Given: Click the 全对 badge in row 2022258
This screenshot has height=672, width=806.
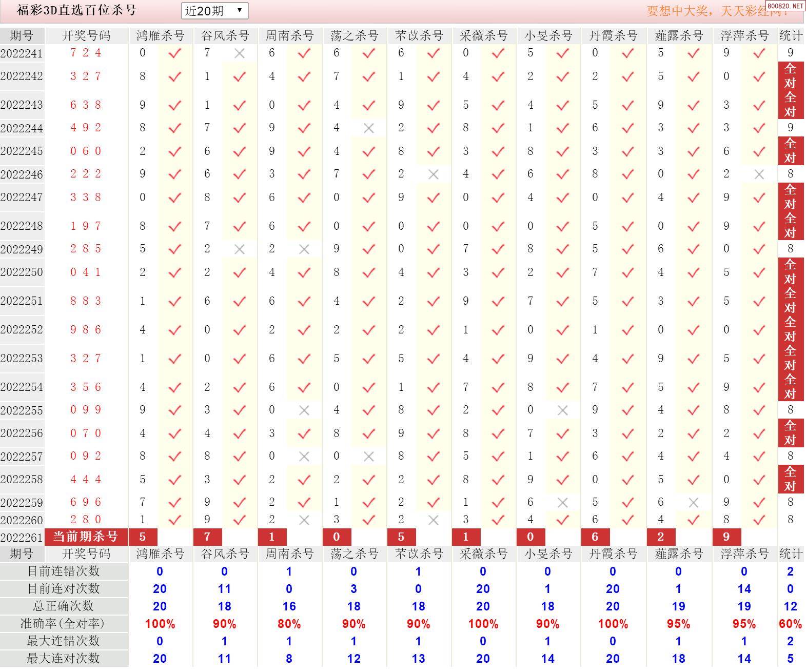Looking at the screenshot, I should pos(791,479).
